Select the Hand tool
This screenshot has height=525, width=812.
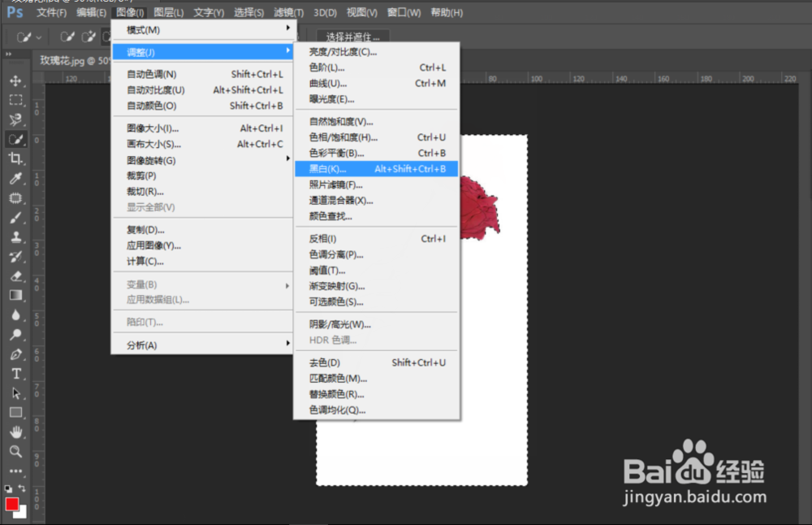(18, 432)
